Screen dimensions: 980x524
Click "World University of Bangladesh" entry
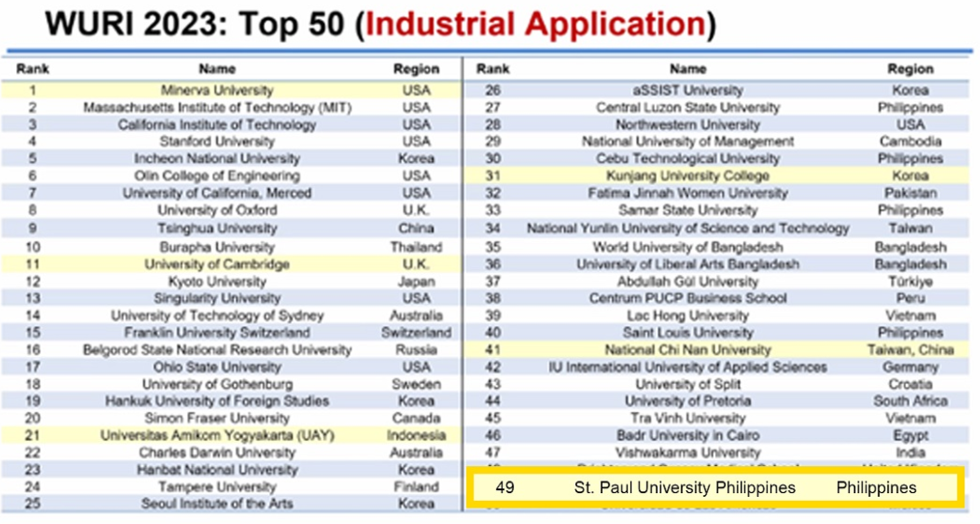687,247
